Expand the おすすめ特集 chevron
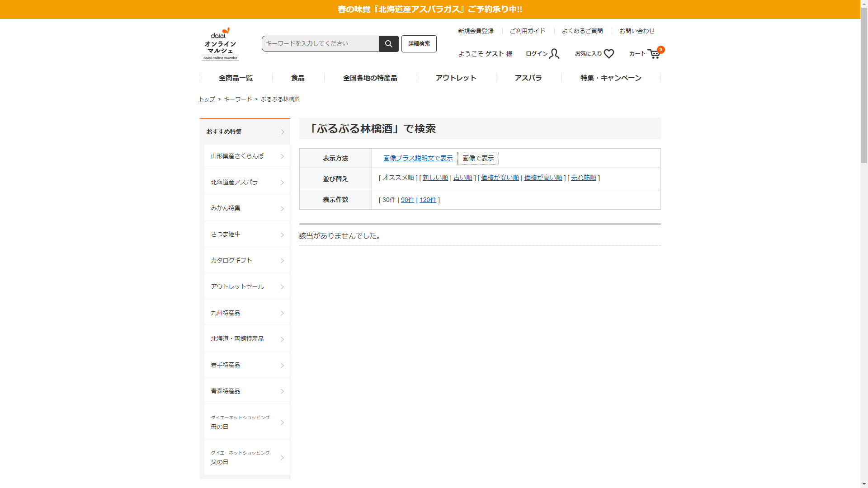868x488 pixels. pyautogui.click(x=283, y=132)
